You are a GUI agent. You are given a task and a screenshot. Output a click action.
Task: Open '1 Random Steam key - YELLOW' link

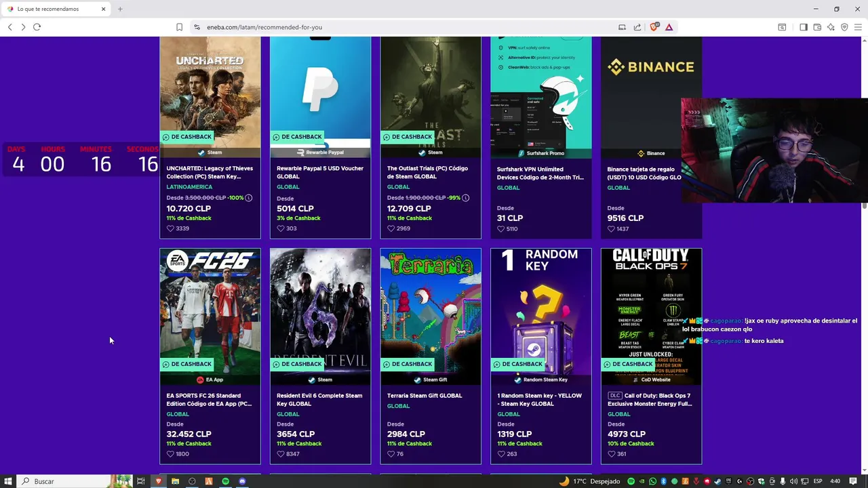[539, 399]
